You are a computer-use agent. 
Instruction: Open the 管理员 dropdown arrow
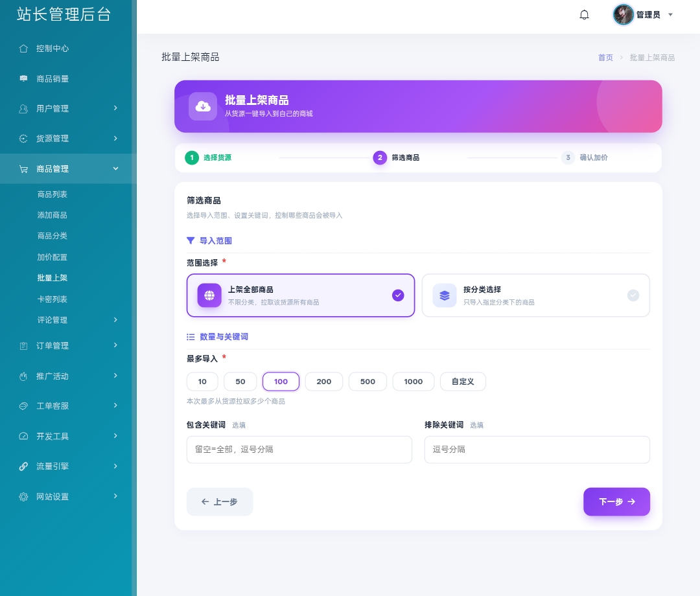[x=670, y=15]
